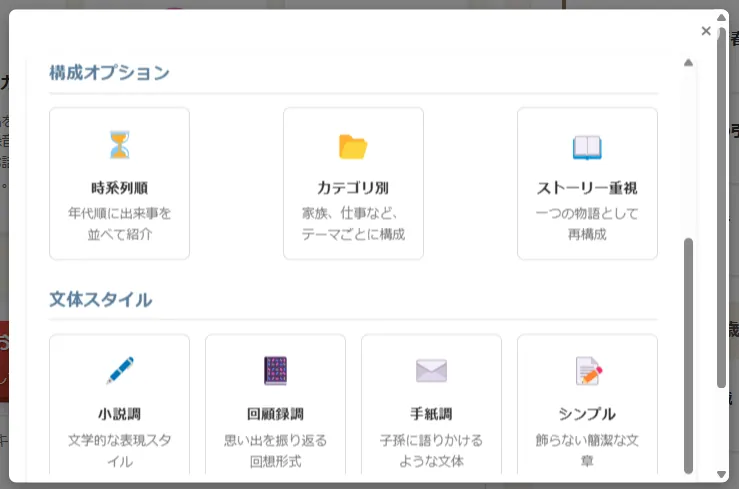This screenshot has width=739, height=489.
Task: Click the text 思い出を振り返る回想形式
Action: point(275,450)
